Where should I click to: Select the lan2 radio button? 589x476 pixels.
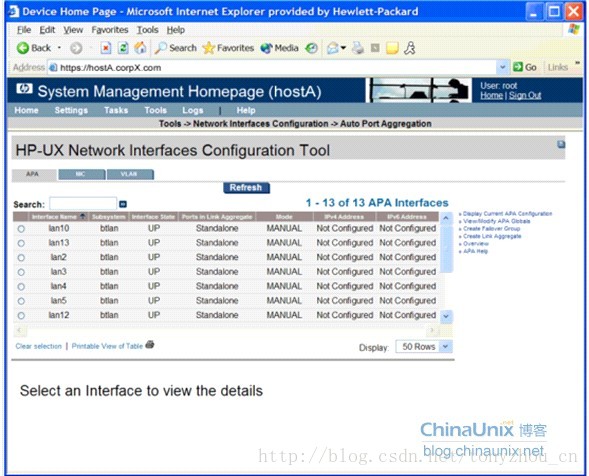[21, 257]
